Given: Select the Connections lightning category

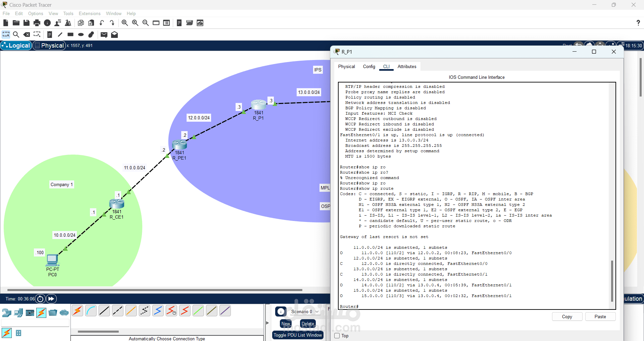Looking at the screenshot, I should 41,313.
